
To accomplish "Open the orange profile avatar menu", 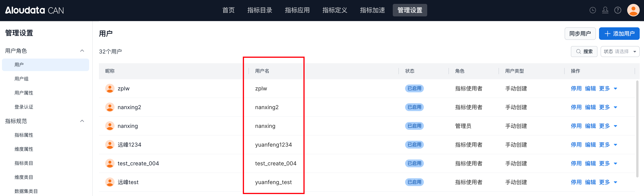I will click(633, 10).
